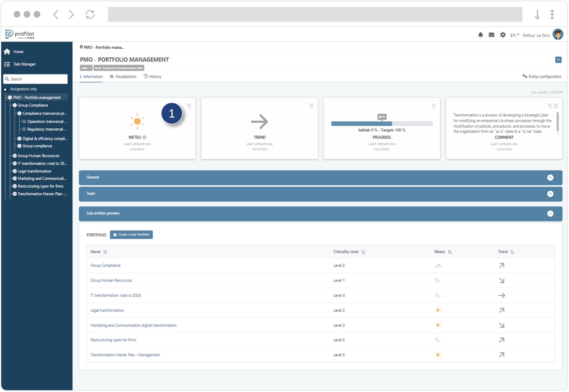Open the settings gear icon
The height and width of the screenshot is (392, 569).
coord(503,35)
